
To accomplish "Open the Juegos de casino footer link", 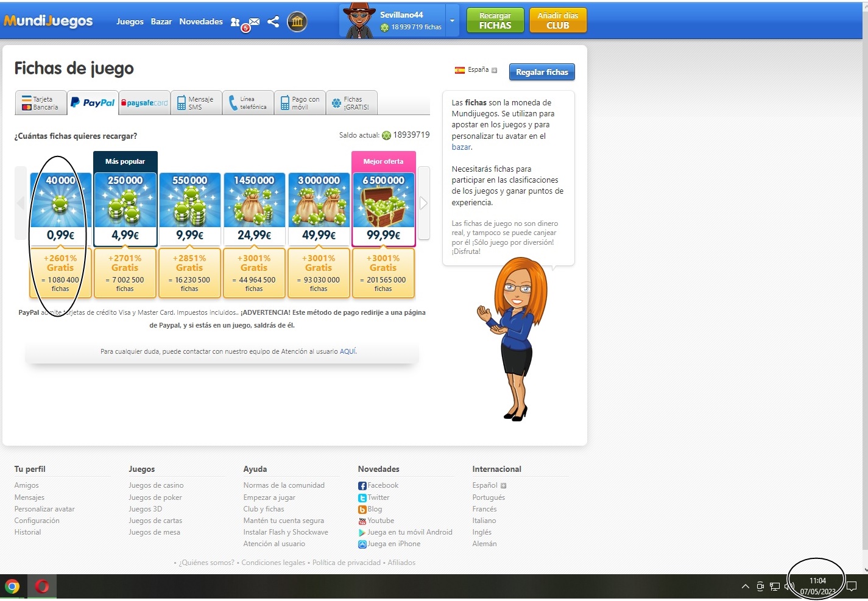I will pyautogui.click(x=156, y=485).
